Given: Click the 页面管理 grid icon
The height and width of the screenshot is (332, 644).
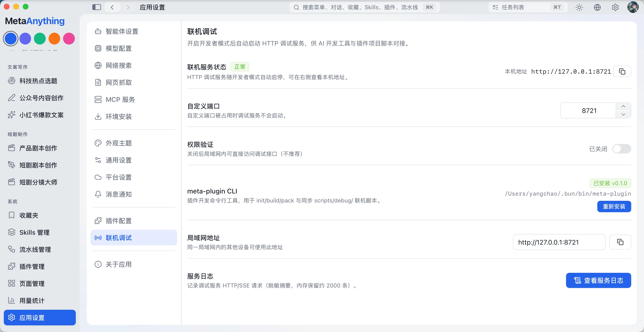Looking at the screenshot, I should [x=12, y=283].
